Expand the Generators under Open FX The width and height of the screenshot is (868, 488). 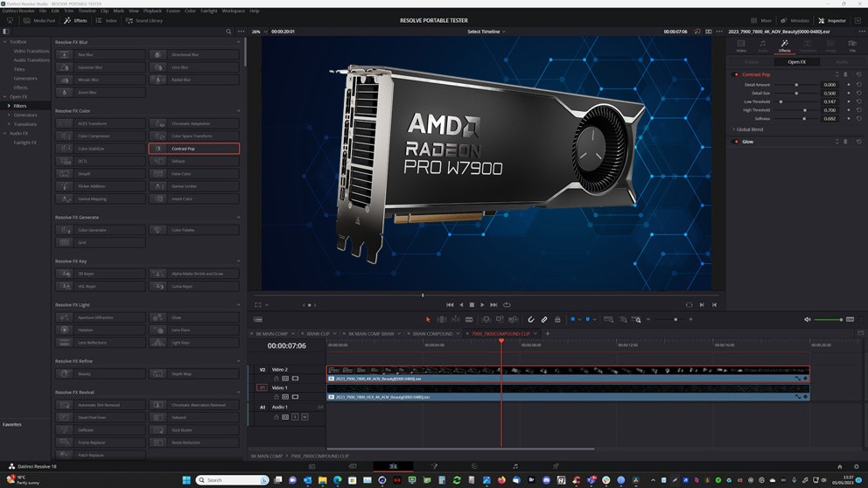9,115
